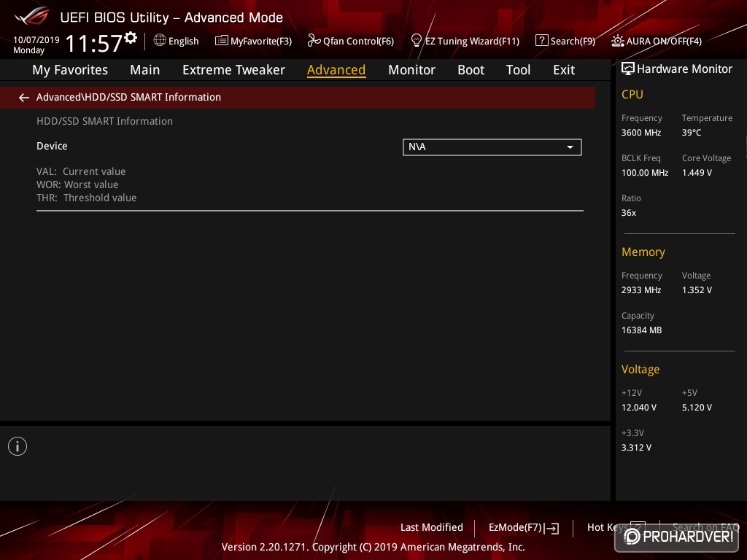
Task: Switch to the Monitor tab
Action: click(411, 70)
